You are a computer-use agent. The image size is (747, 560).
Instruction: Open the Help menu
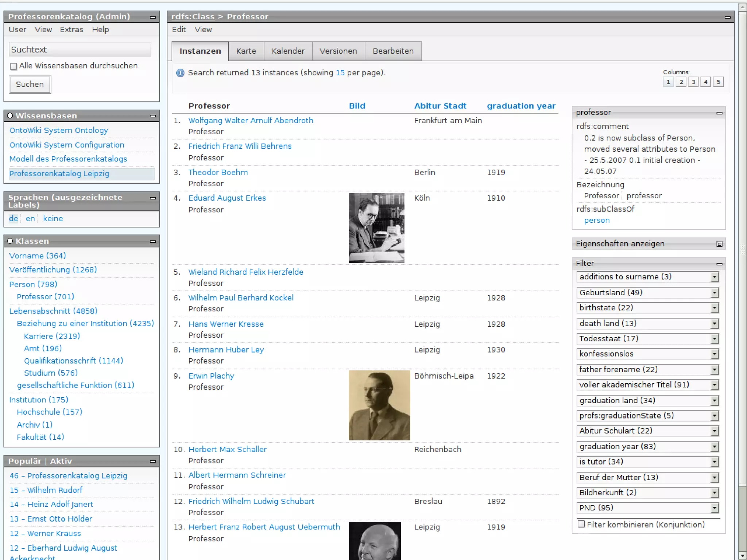click(x=100, y=30)
